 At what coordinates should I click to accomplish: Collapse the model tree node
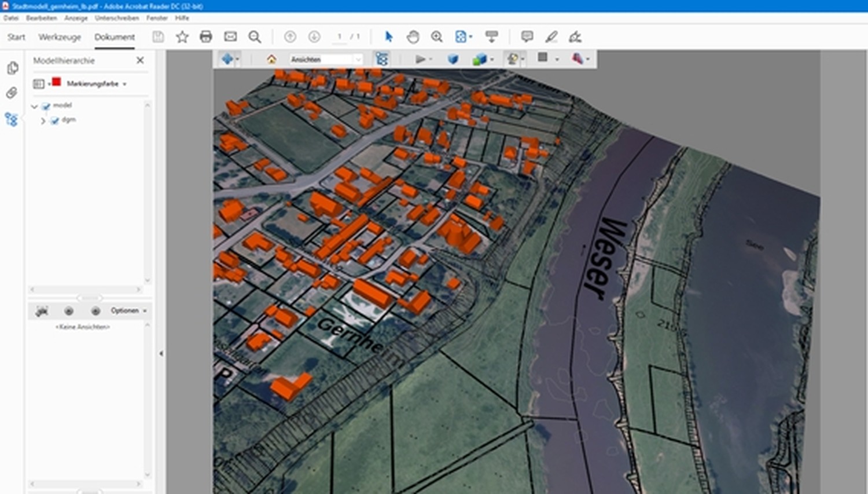[x=34, y=106]
